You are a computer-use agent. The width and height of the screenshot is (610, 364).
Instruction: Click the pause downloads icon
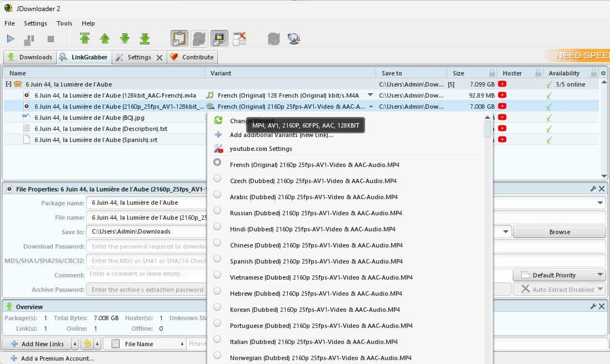pos(29,39)
